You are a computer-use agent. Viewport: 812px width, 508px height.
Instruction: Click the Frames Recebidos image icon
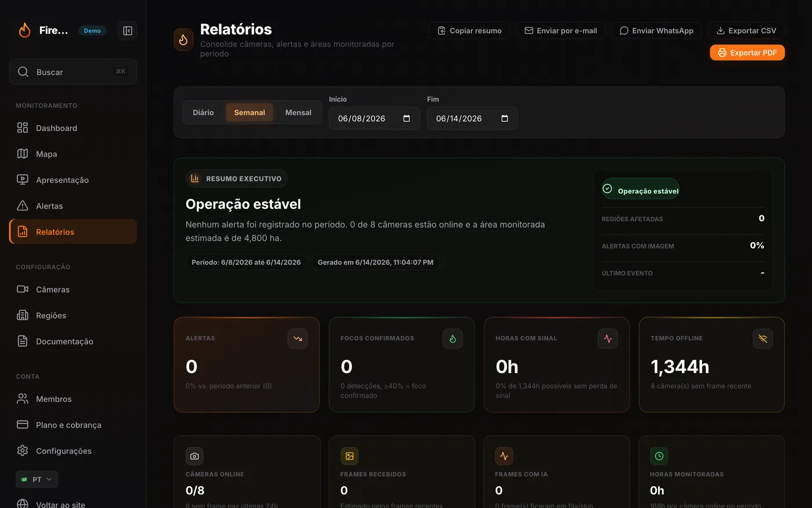coord(349,456)
